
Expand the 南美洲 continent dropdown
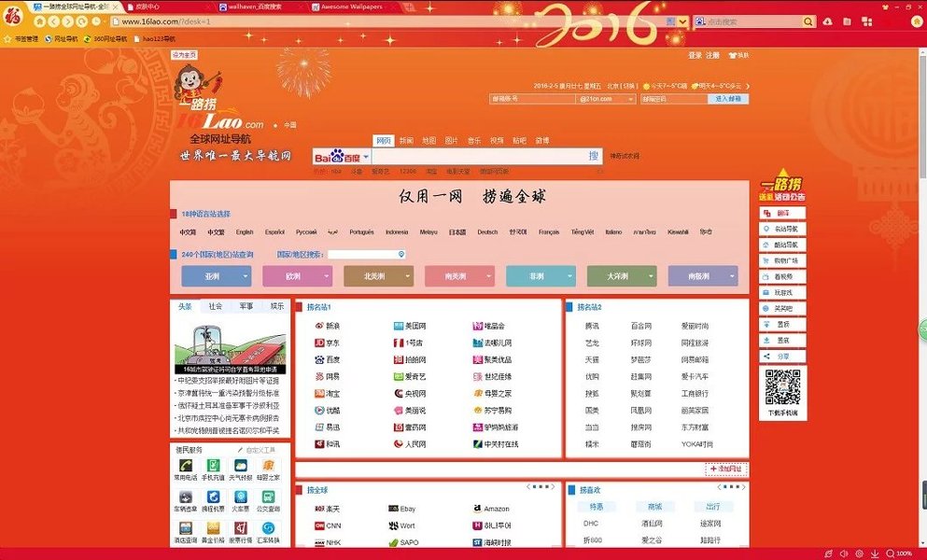tap(459, 276)
